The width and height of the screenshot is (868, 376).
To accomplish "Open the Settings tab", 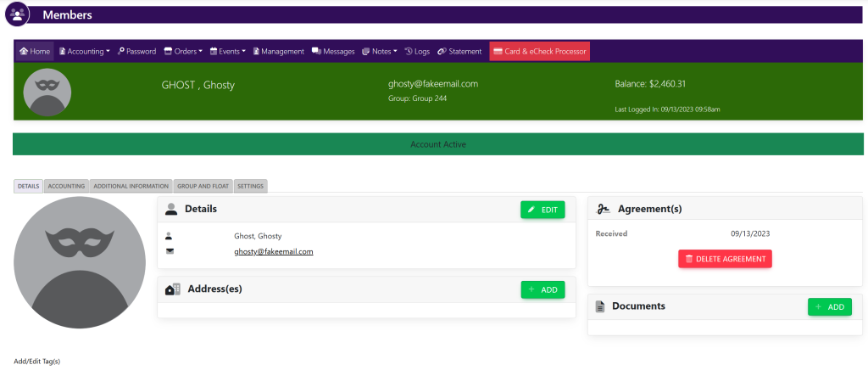I will [x=250, y=186].
